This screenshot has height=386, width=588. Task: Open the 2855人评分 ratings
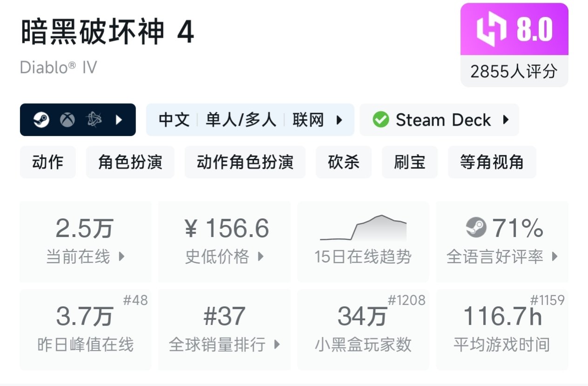[x=514, y=72]
